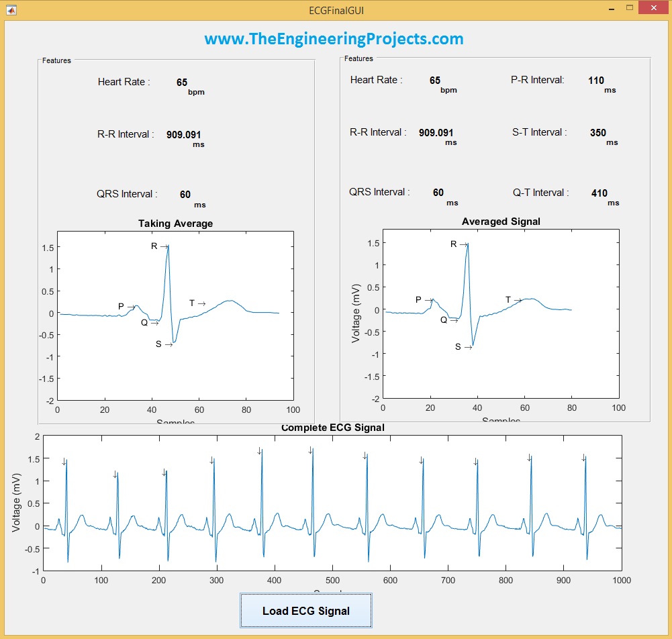Click the Averaged Signal plot title
Image resolution: width=672 pixels, height=639 pixels.
501,222
